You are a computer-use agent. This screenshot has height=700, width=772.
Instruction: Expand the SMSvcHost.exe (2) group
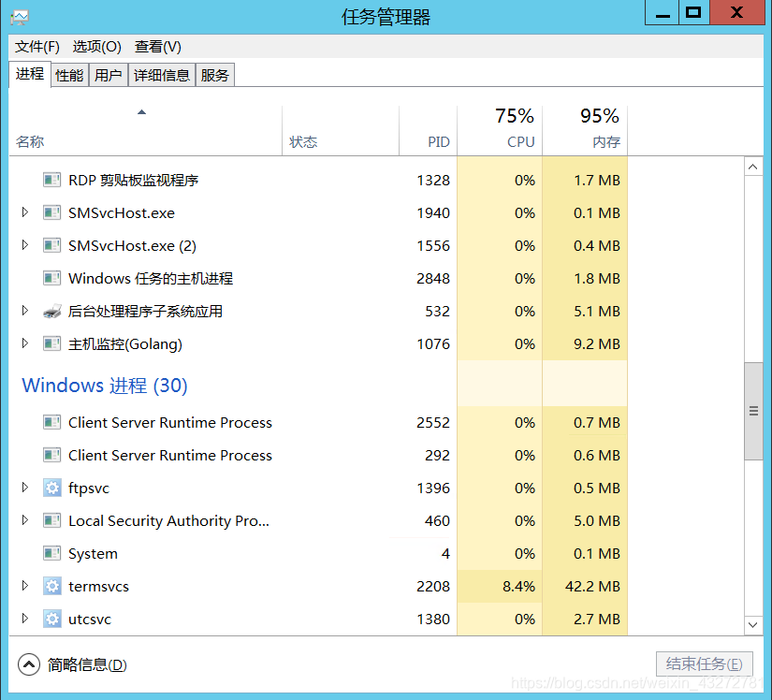click(x=25, y=244)
